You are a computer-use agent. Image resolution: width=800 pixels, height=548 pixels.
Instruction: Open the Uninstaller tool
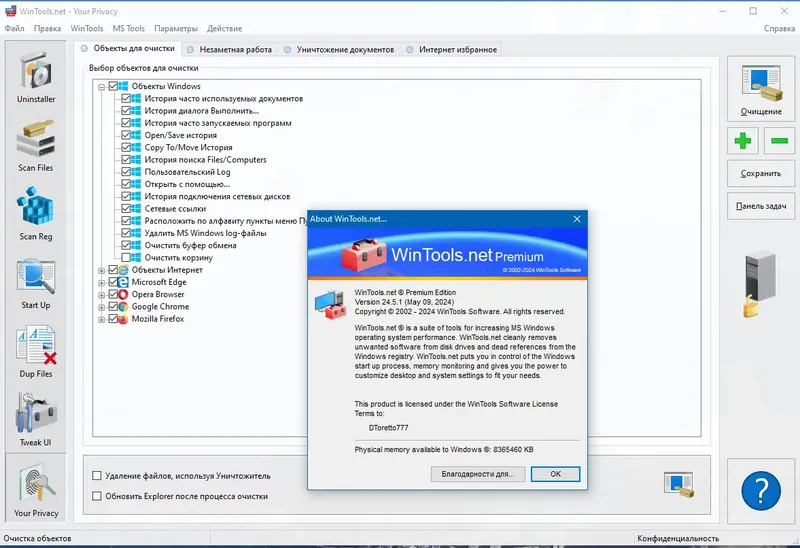pyautogui.click(x=36, y=77)
